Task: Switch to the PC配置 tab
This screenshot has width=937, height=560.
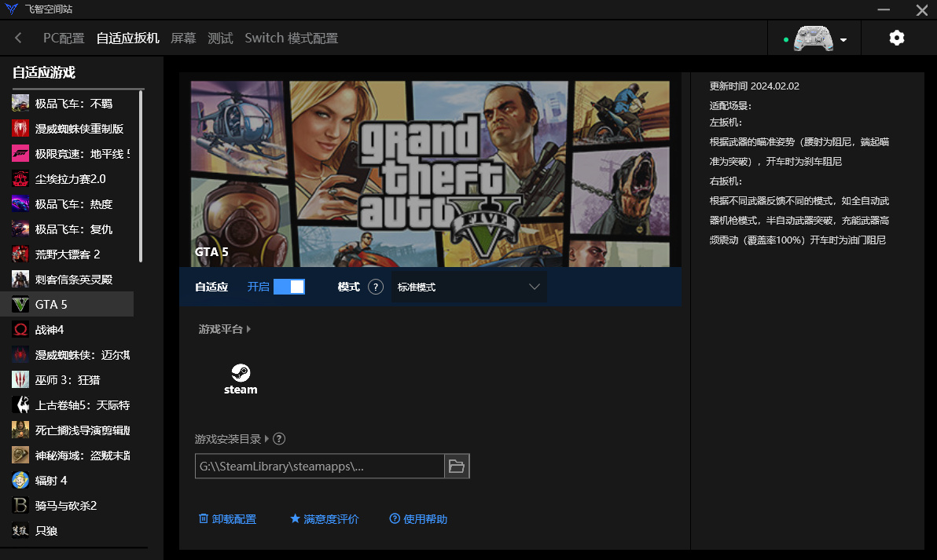Action: click(64, 38)
